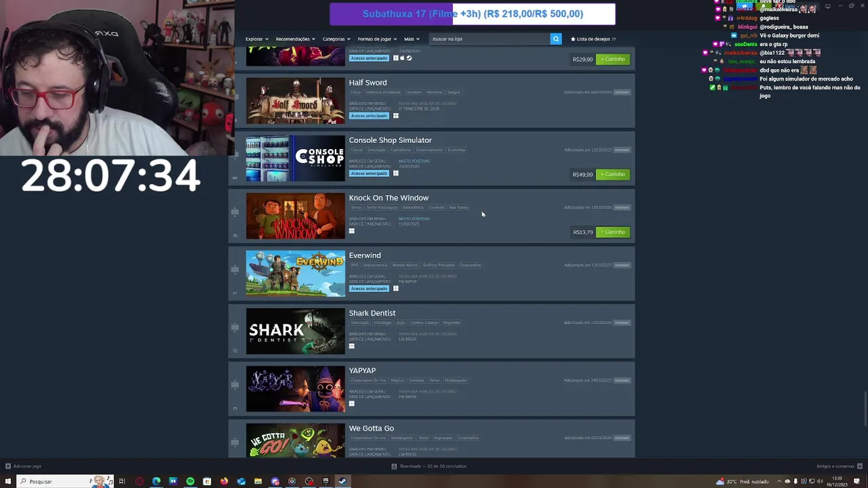Open Epic Games taskbar icon
Screen dimensions: 868x488
(325, 481)
